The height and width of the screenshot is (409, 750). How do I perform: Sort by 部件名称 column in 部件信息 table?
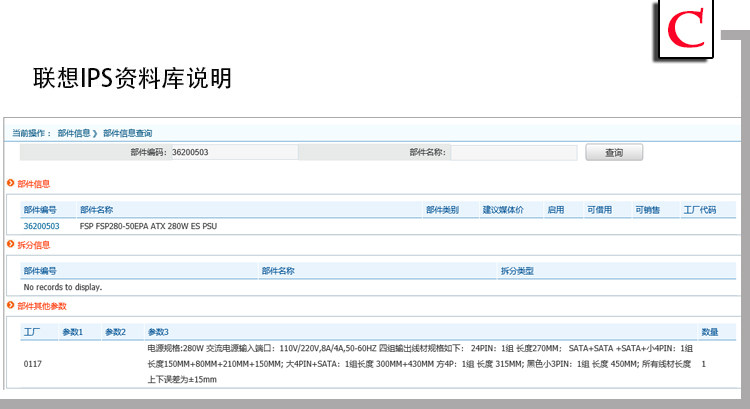click(x=96, y=210)
